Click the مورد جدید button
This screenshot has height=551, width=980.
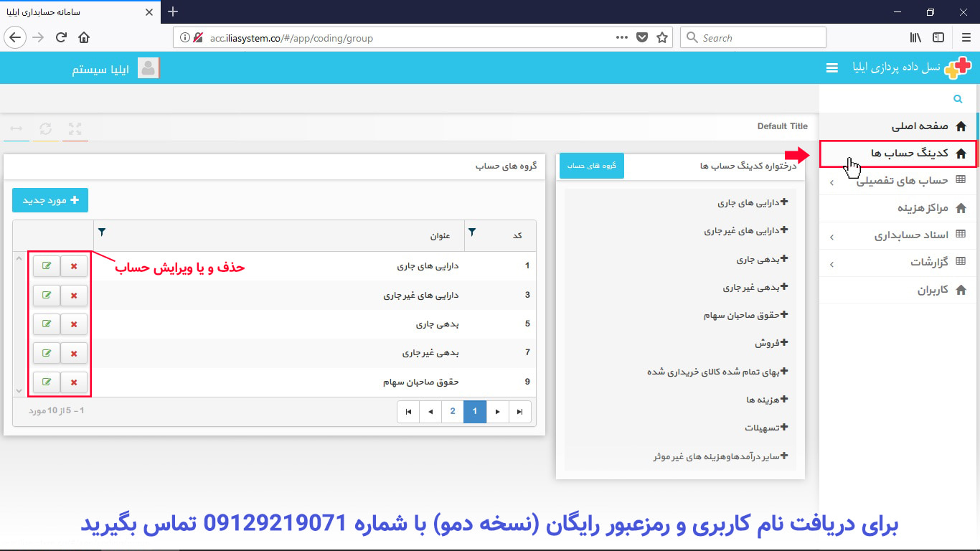click(51, 200)
